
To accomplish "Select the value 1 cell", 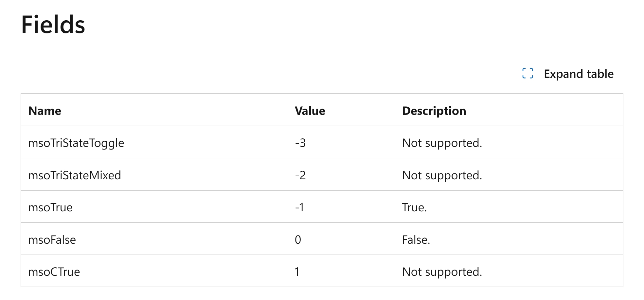I will coord(297,272).
